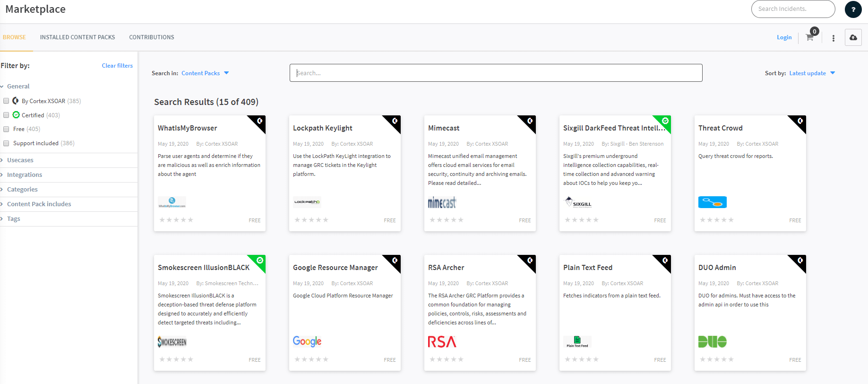The height and width of the screenshot is (384, 868).
Task: Click the Plain Text Feed file icon
Action: pyautogui.click(x=577, y=342)
